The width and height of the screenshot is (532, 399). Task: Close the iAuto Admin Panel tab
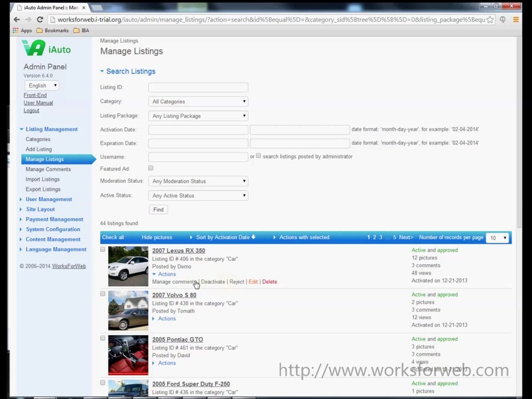pos(84,7)
